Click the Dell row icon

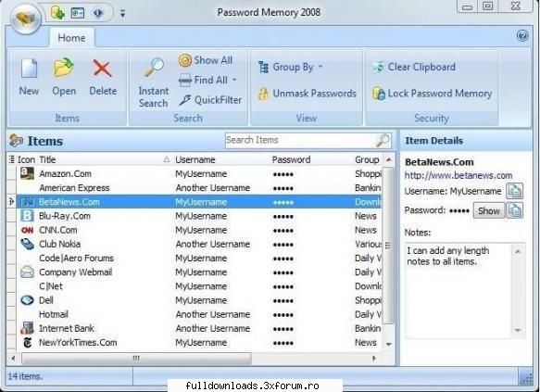(x=27, y=300)
